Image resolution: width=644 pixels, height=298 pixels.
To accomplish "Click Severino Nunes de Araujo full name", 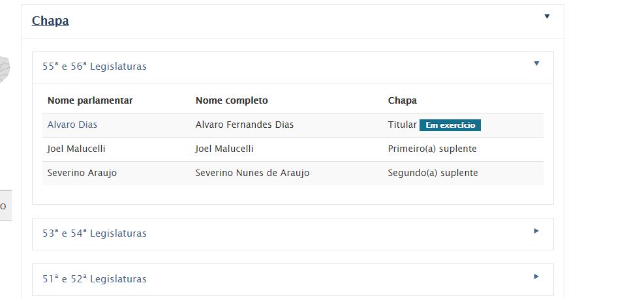I will pyautogui.click(x=252, y=173).
